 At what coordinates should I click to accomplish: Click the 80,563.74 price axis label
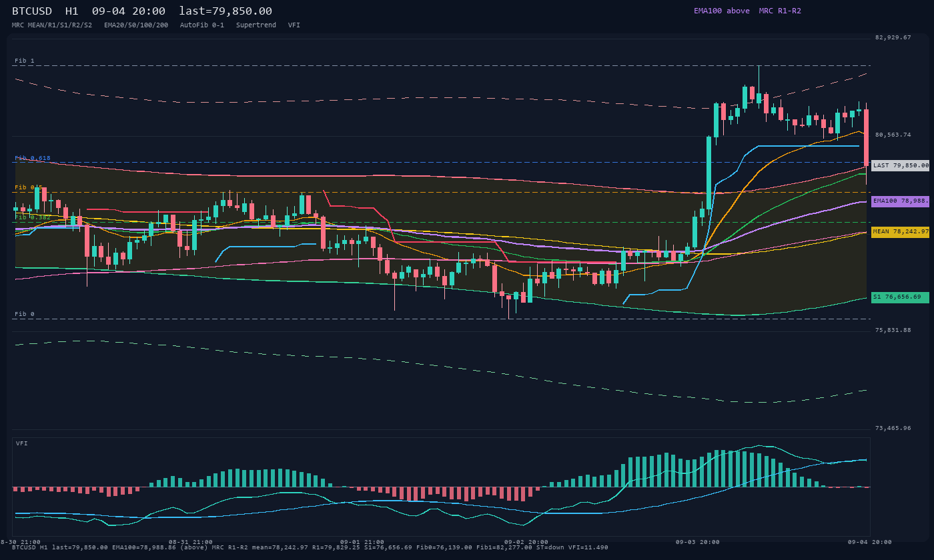pos(893,135)
